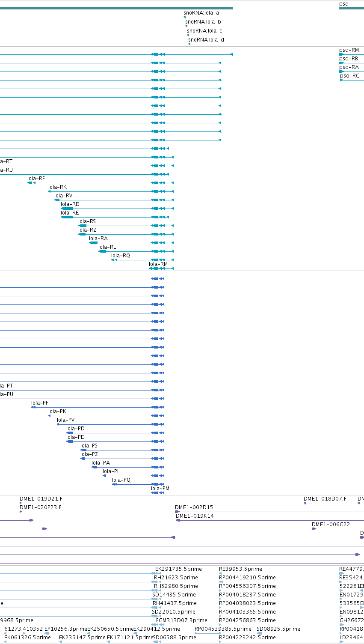This screenshot has width=364, height=644.
Task: Click transcript lola-RE label
Action: coord(70,213)
